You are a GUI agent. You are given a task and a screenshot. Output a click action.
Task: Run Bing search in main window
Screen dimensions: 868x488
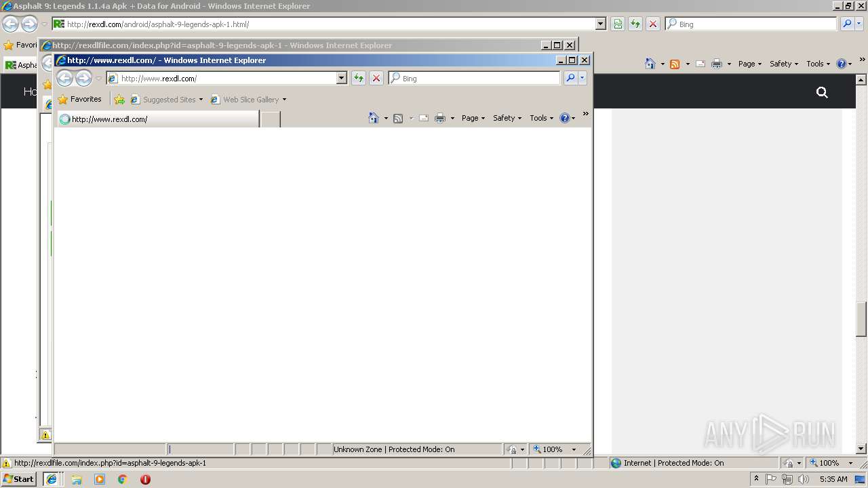click(847, 24)
